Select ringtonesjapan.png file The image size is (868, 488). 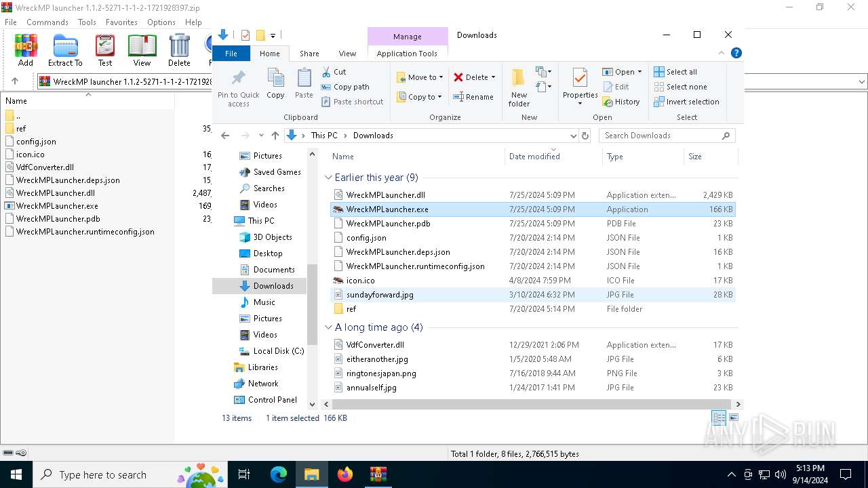point(532,373)
